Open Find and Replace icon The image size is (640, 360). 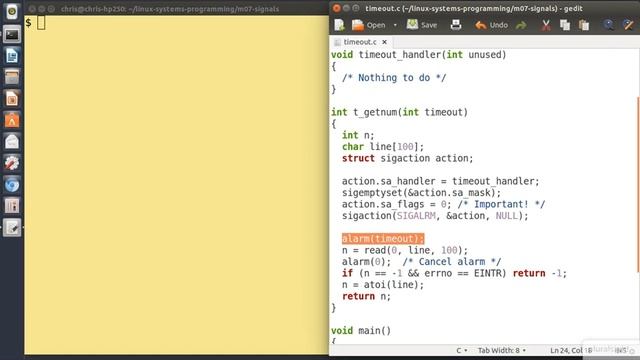coord(628,25)
